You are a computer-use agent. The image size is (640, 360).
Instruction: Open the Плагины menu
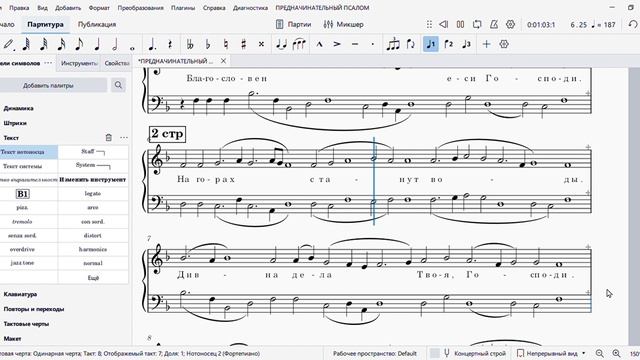(x=183, y=8)
